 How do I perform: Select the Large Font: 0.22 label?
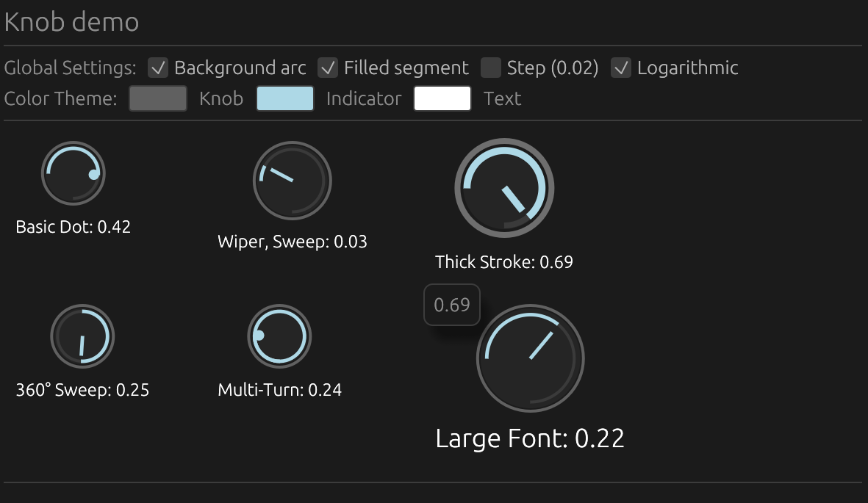pos(530,437)
